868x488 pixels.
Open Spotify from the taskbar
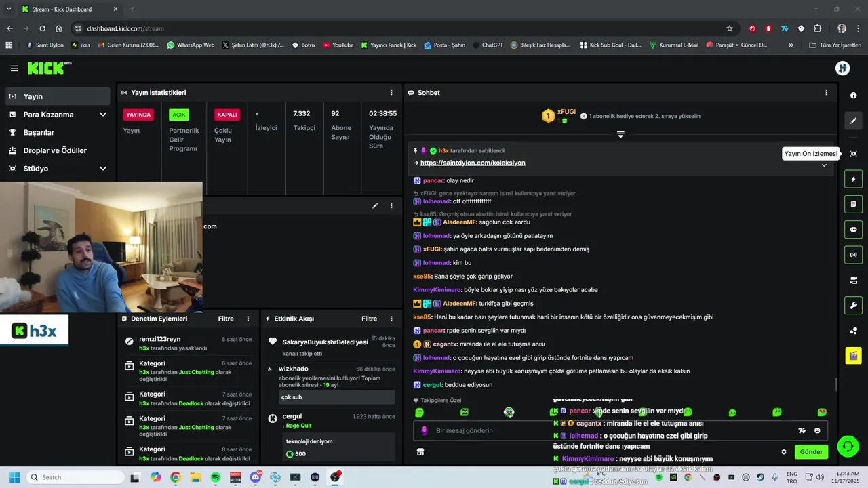coord(216,477)
